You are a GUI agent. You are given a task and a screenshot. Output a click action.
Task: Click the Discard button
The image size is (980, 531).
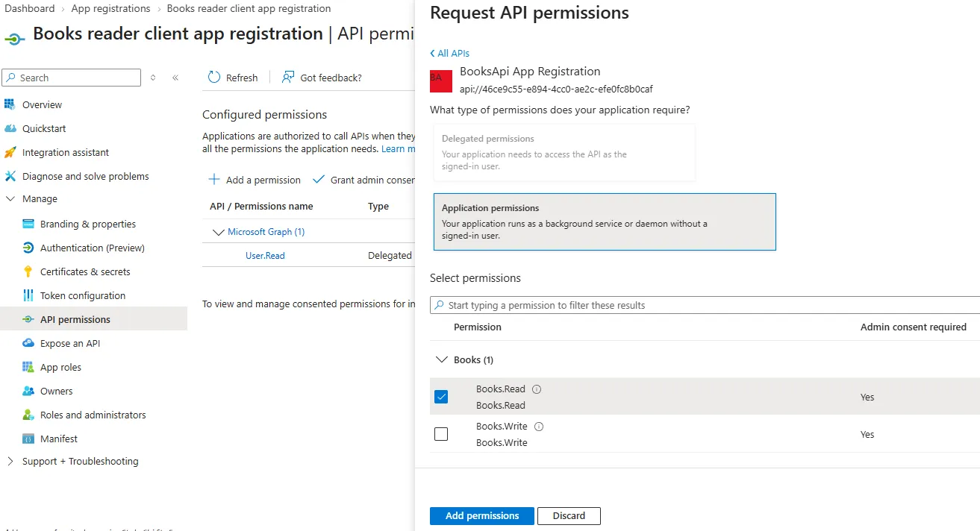(x=569, y=516)
